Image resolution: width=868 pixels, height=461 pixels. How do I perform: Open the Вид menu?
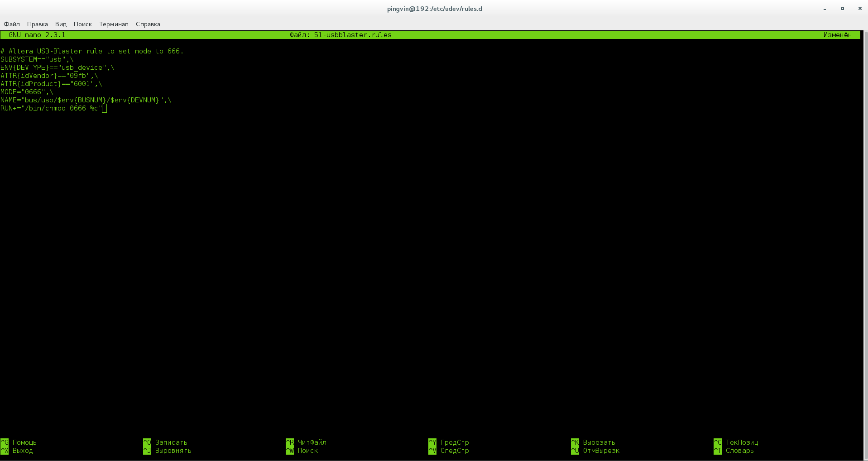click(61, 24)
